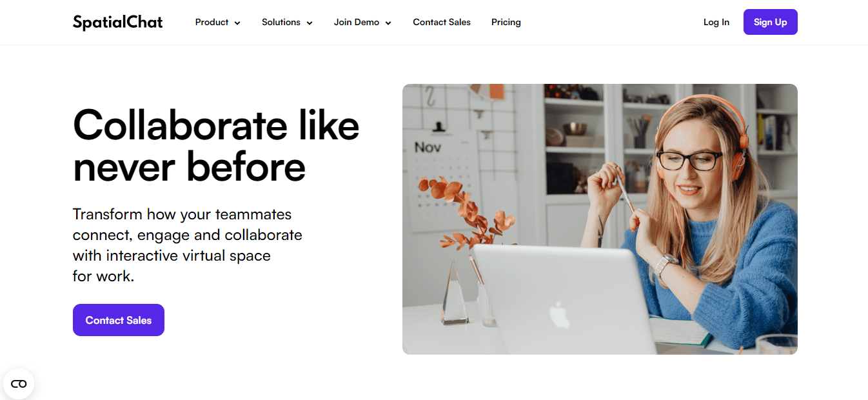Click the "Collaborate like never before" headline
This screenshot has height=400, width=868.
[x=216, y=145]
